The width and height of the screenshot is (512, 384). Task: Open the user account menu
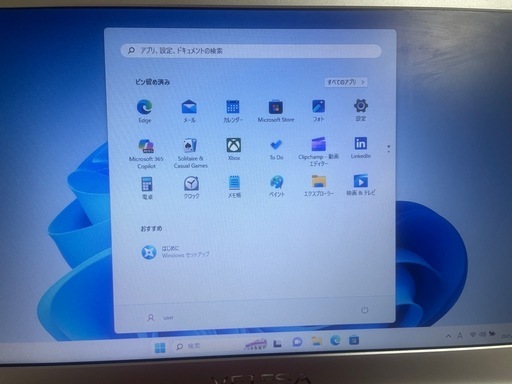[160, 318]
